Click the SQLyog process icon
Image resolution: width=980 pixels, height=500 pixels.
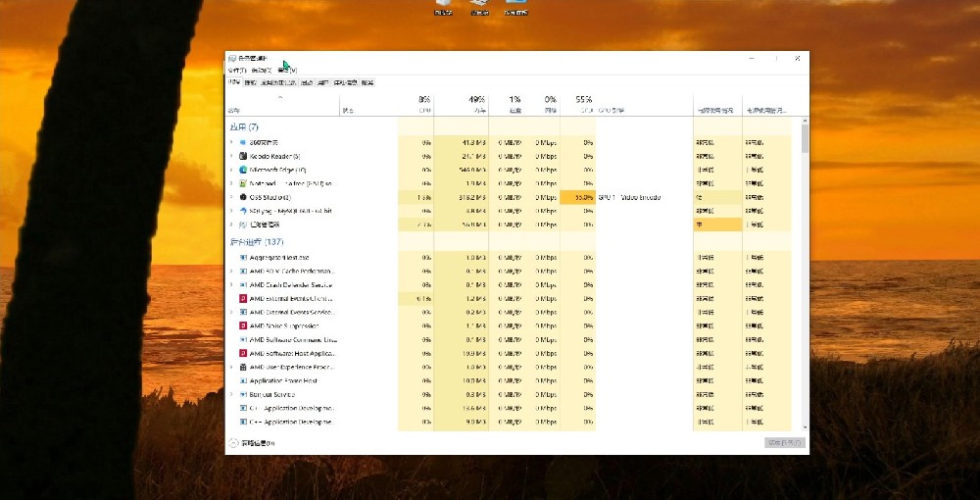point(243,211)
